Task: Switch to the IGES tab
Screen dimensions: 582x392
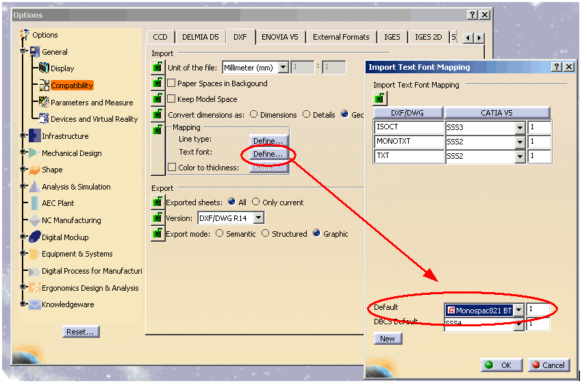Action: click(392, 37)
